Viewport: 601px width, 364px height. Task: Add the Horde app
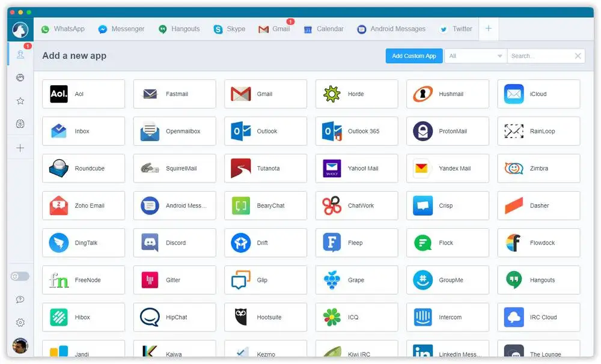click(x=356, y=94)
